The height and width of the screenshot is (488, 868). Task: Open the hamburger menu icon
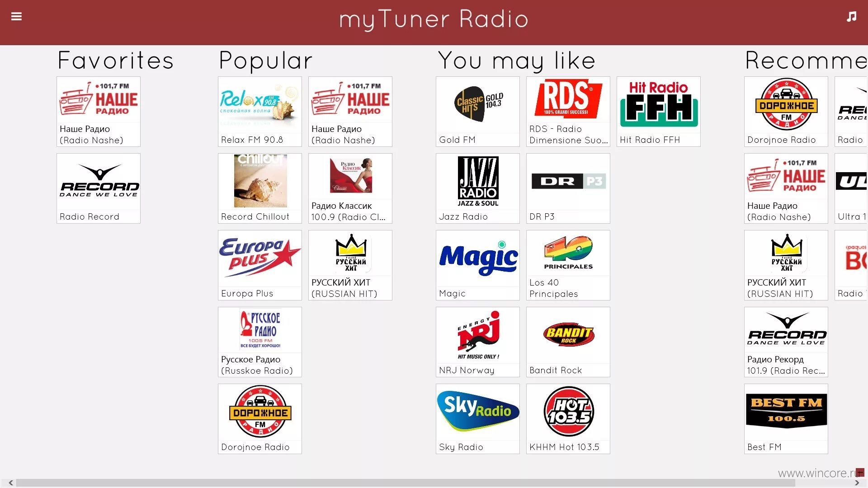pyautogui.click(x=16, y=16)
